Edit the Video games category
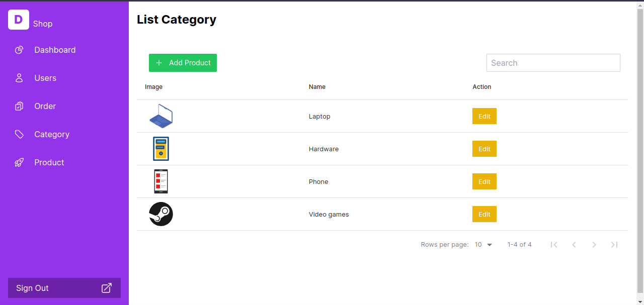The width and height of the screenshot is (644, 305). [x=484, y=214]
